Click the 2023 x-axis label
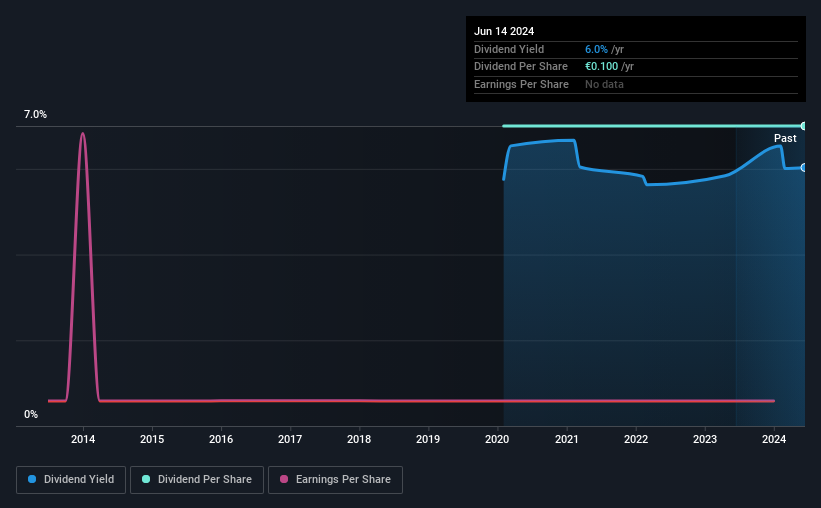The height and width of the screenshot is (508, 821). click(x=705, y=439)
